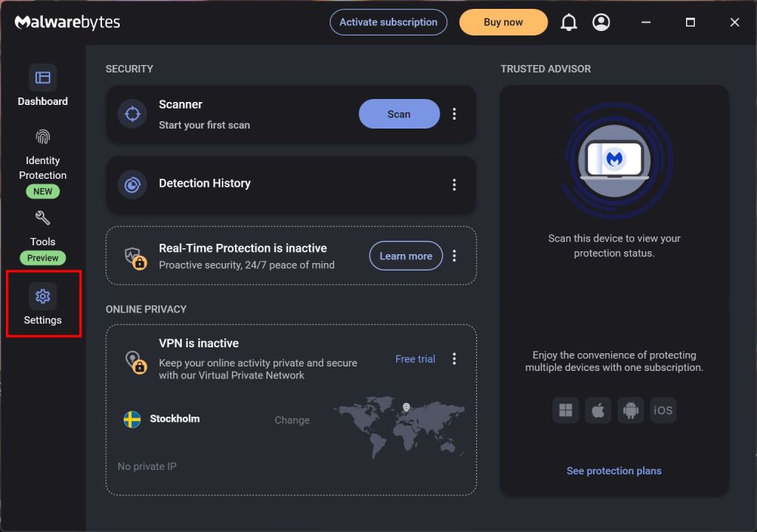Open the Dashboard sidebar section
This screenshot has height=532, width=757.
pyautogui.click(x=42, y=85)
